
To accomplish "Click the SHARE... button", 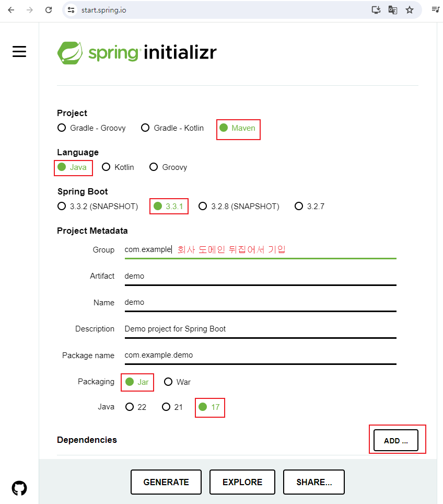I will pyautogui.click(x=314, y=482).
